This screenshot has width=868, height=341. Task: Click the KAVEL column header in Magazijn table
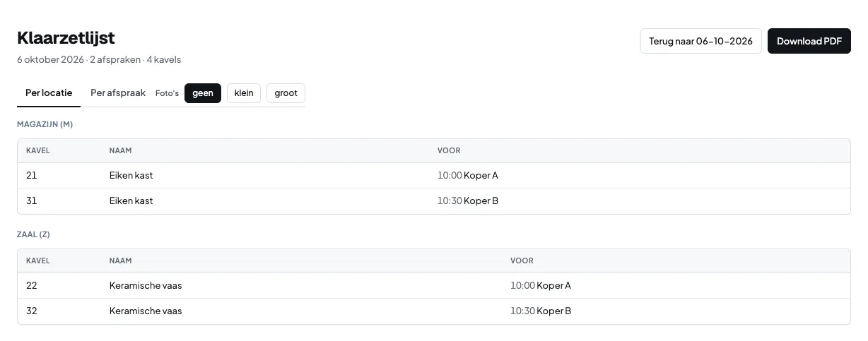tap(38, 151)
